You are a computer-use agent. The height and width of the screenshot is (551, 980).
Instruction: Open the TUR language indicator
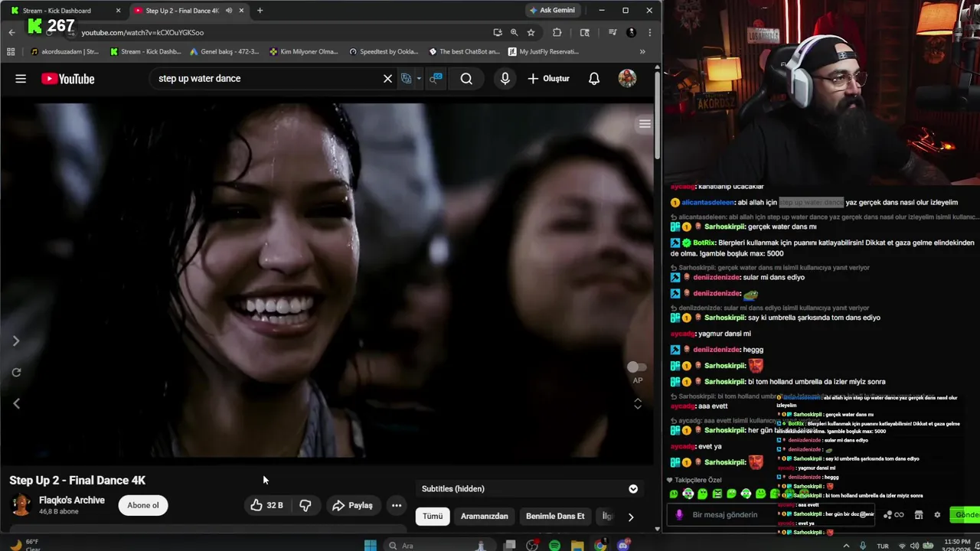[883, 546]
